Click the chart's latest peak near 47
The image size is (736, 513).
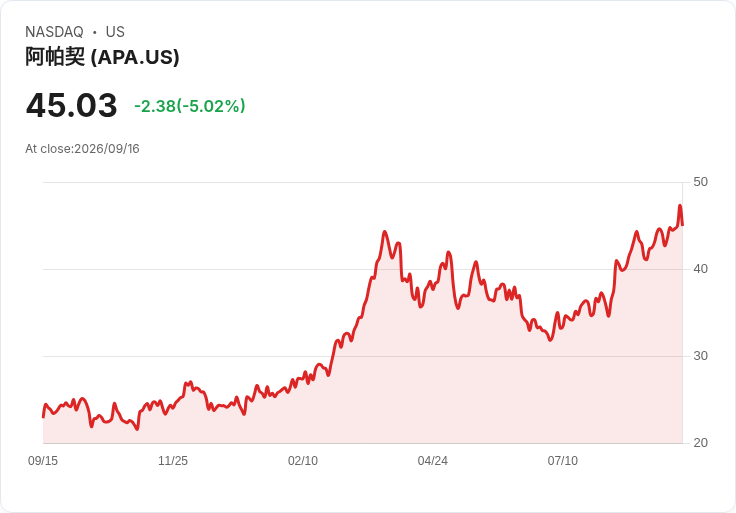[x=680, y=206]
